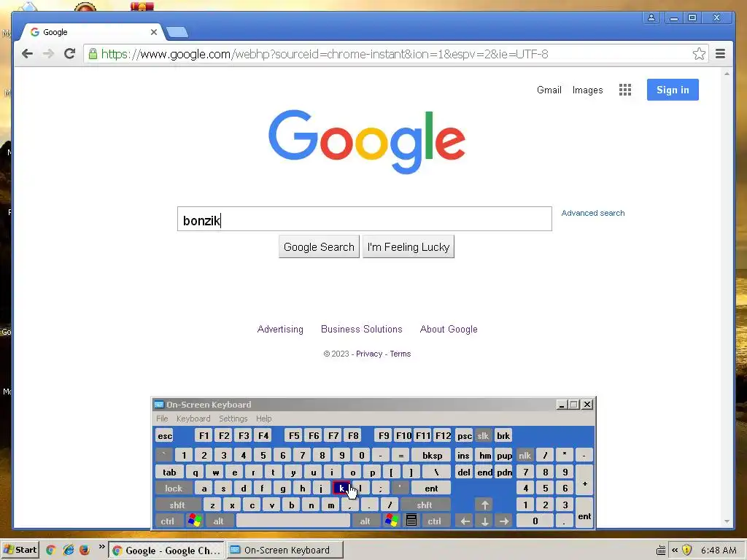747x560 pixels.
Task: Toggle the caps lock key
Action: [174, 488]
